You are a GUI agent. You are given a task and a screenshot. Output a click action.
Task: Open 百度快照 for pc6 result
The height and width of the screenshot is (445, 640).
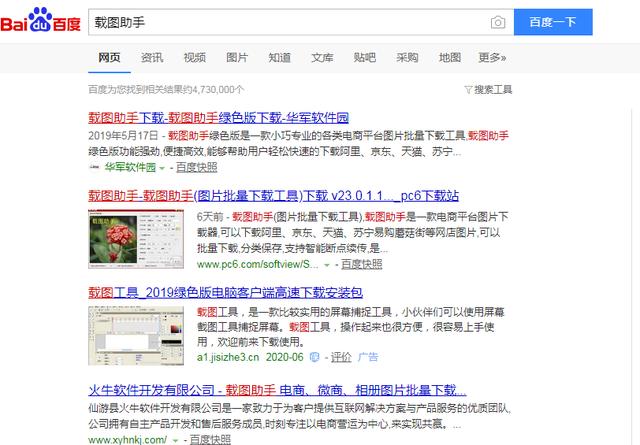[x=362, y=264]
